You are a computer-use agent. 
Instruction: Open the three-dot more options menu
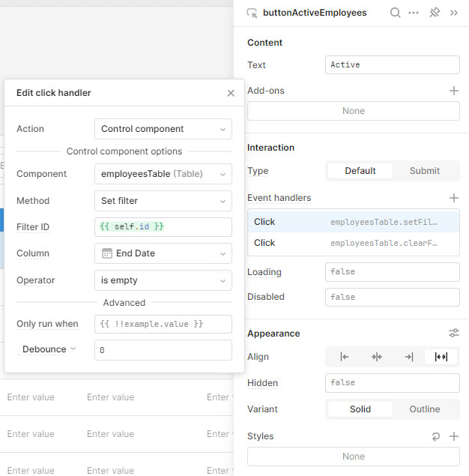pyautogui.click(x=414, y=13)
